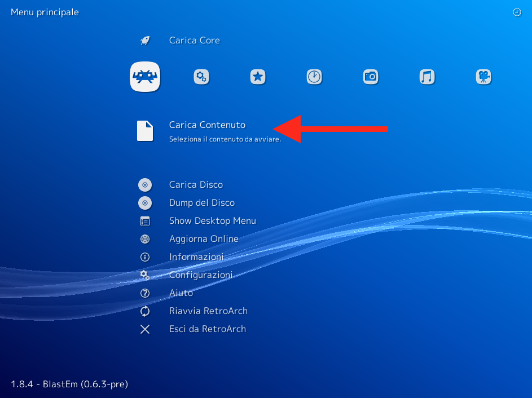Open the Carica Contenuto menu entry
Screen dimensions: 532x398
[x=207, y=125]
